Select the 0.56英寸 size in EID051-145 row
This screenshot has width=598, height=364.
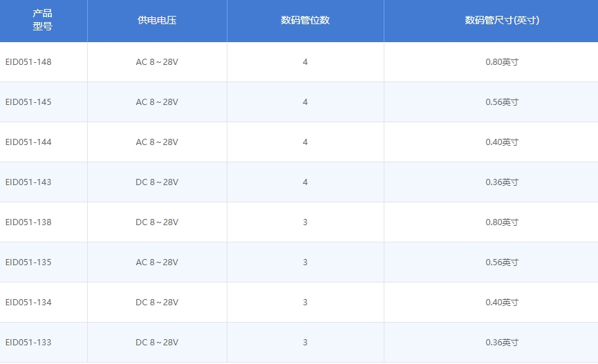pos(502,102)
